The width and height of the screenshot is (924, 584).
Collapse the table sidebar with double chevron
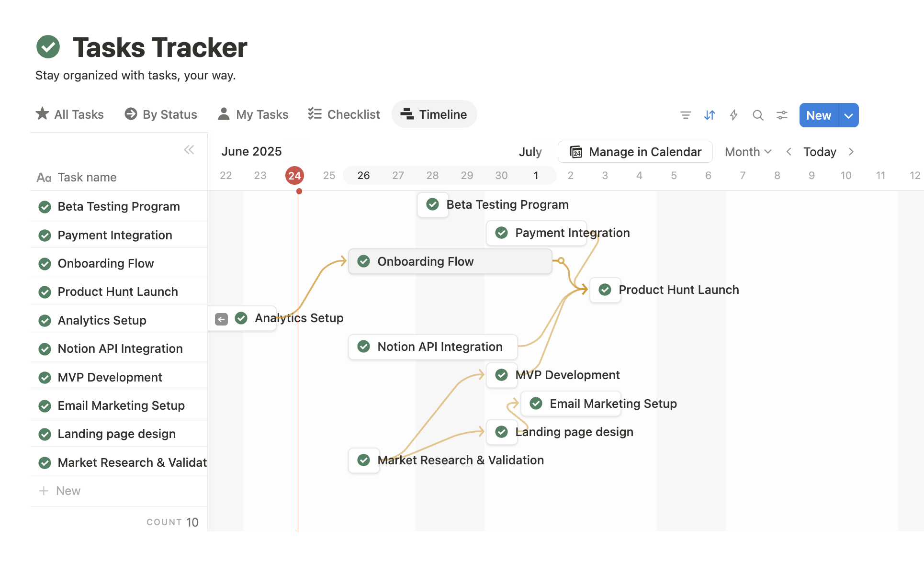pyautogui.click(x=189, y=150)
